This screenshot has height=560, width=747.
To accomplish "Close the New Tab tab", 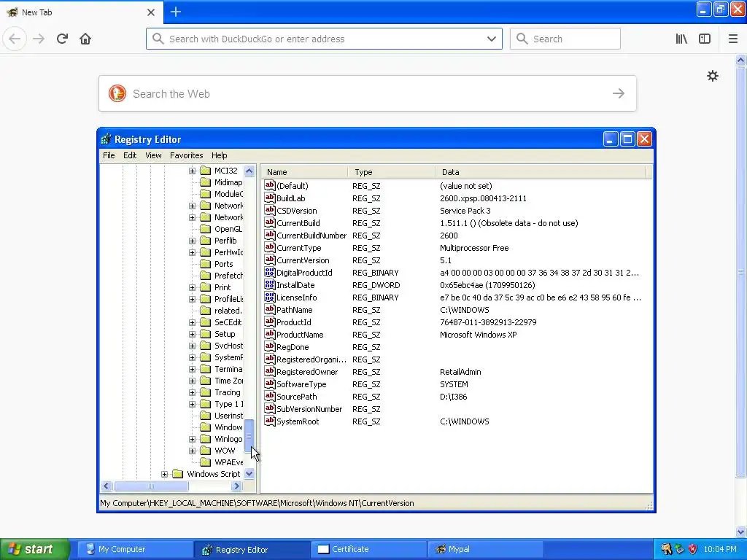I will (x=151, y=12).
